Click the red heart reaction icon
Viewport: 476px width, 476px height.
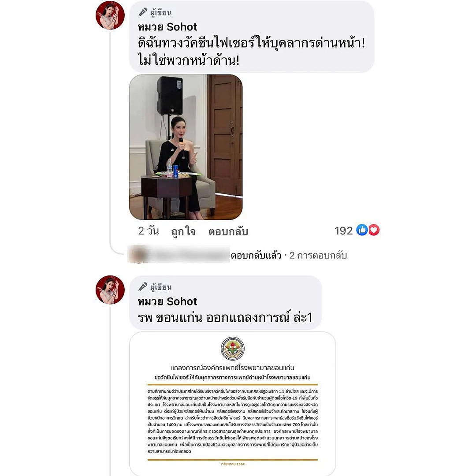click(374, 230)
